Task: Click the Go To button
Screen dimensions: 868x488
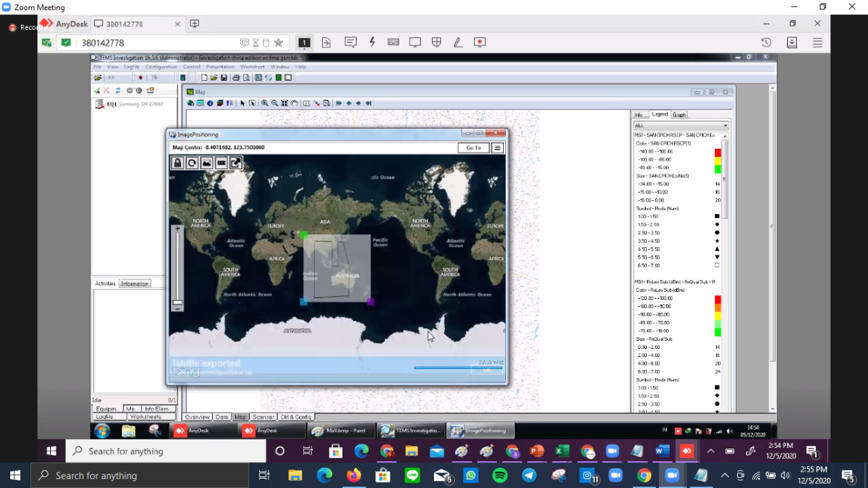Action: tap(473, 148)
